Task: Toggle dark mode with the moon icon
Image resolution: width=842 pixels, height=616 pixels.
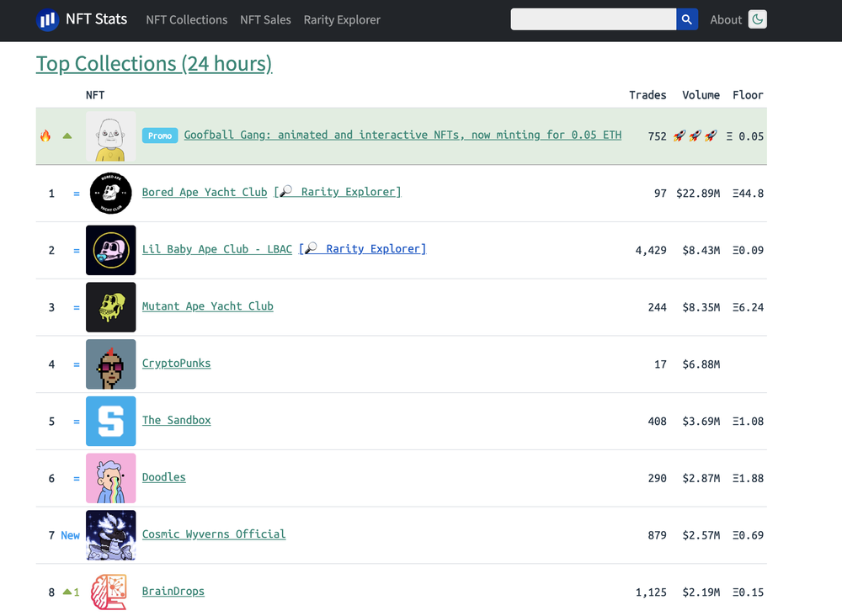Action: pos(757,19)
